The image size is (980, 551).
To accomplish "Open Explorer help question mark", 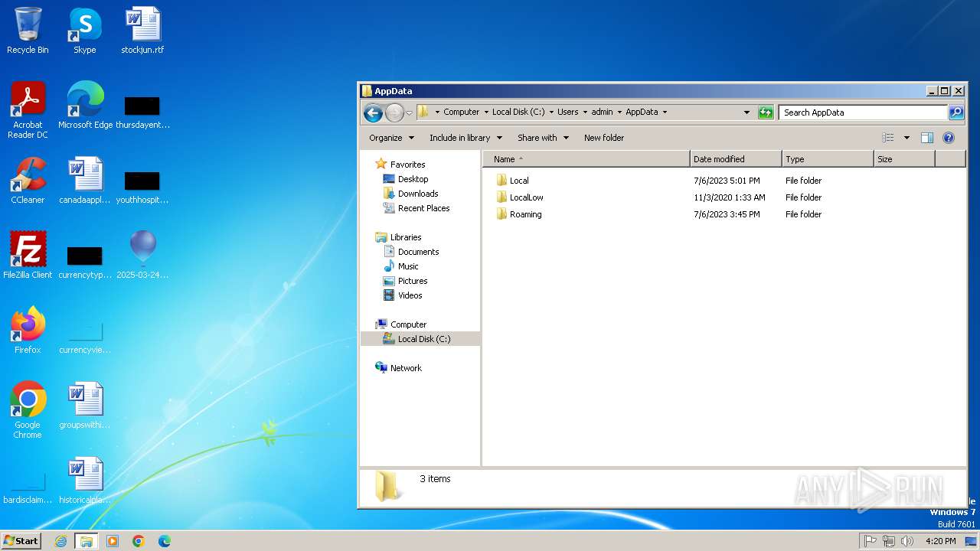I will coord(949,138).
